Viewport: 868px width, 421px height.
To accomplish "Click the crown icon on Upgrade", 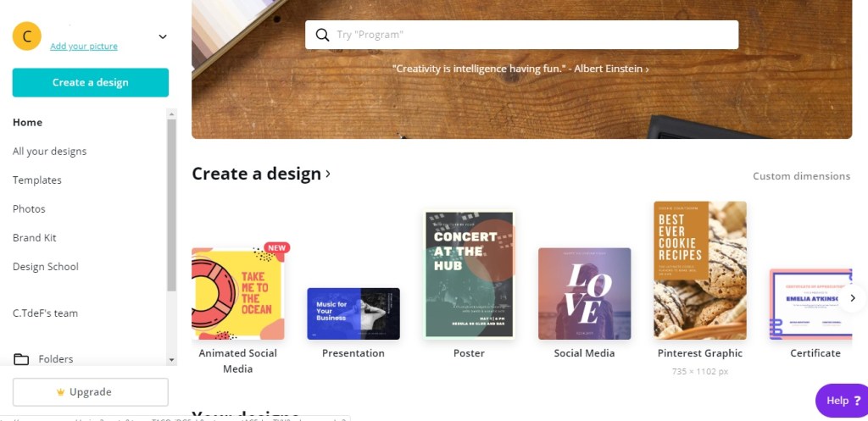I will click(60, 392).
